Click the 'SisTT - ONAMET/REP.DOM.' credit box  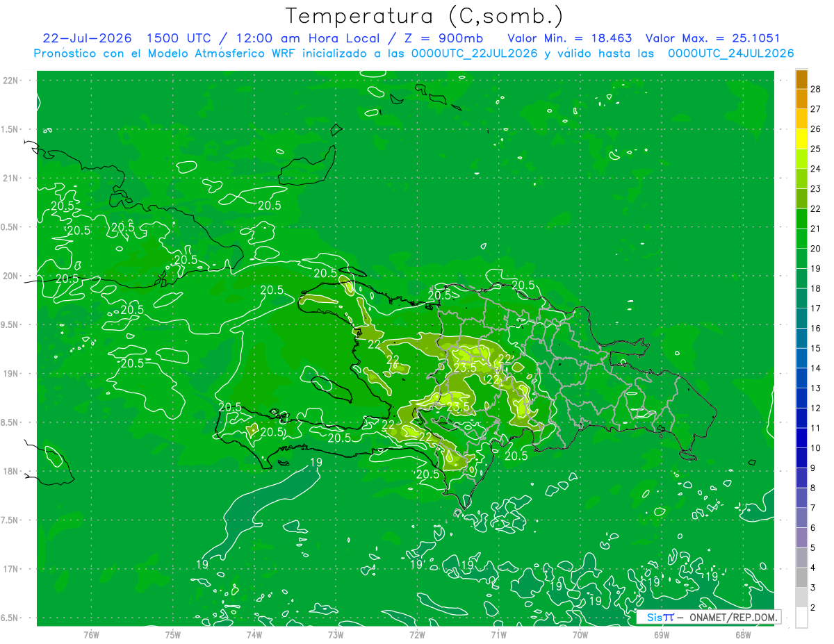(708, 617)
